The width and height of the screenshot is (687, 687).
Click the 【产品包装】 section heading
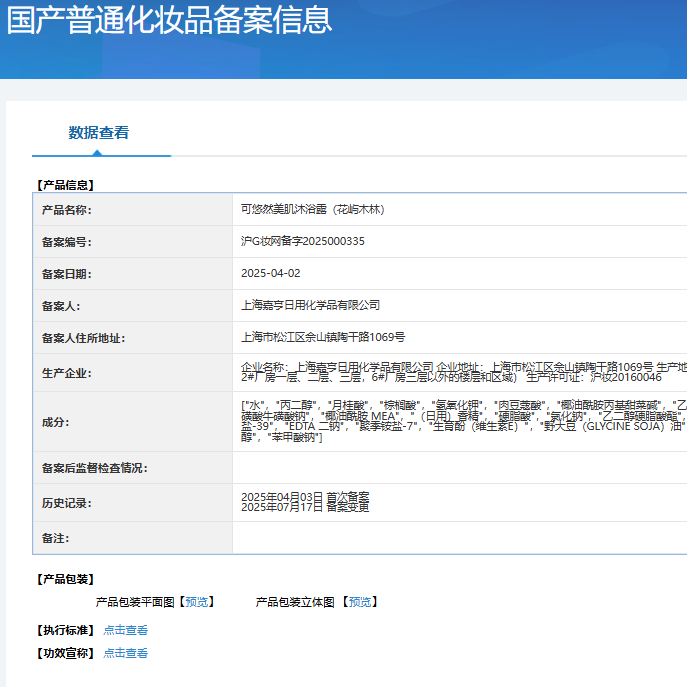point(65,579)
